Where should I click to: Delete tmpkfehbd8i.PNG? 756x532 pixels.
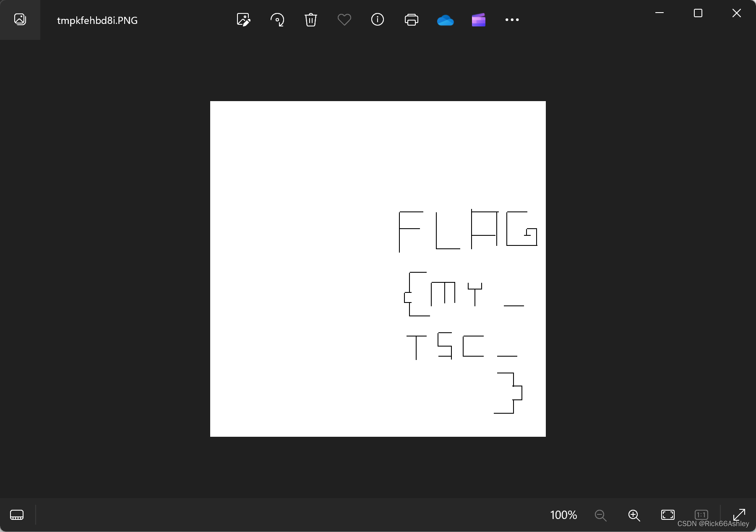310,19
